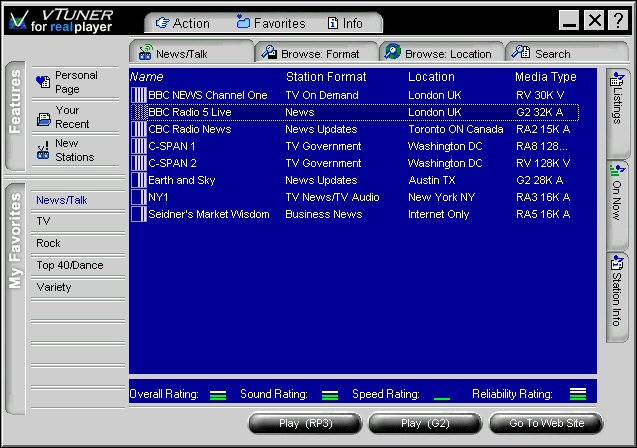Sort the list by Station Format column
Image resolution: width=637 pixels, height=448 pixels.
(326, 77)
